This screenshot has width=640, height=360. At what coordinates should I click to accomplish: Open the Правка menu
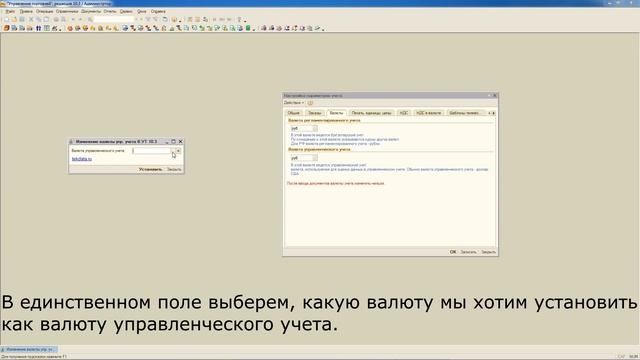coord(26,11)
